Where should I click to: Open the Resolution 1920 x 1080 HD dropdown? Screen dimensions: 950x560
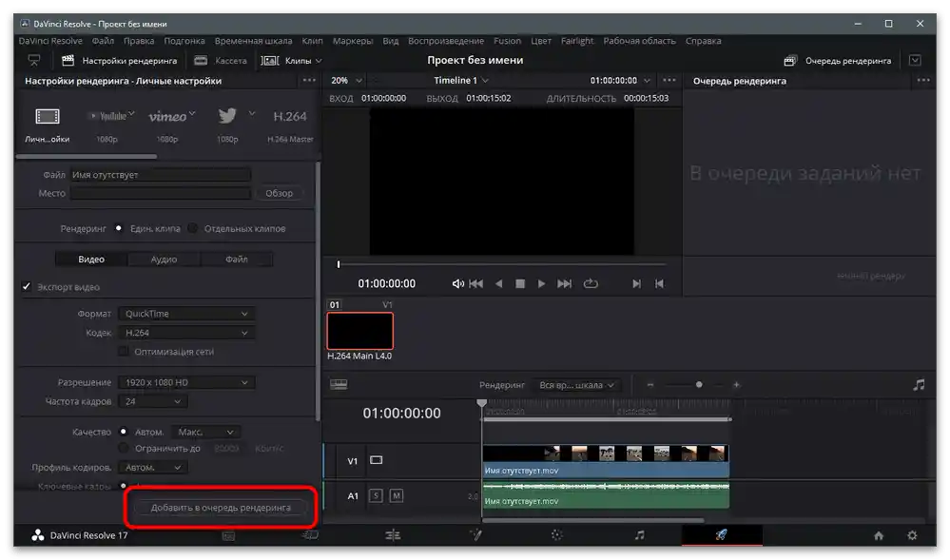[x=186, y=382]
